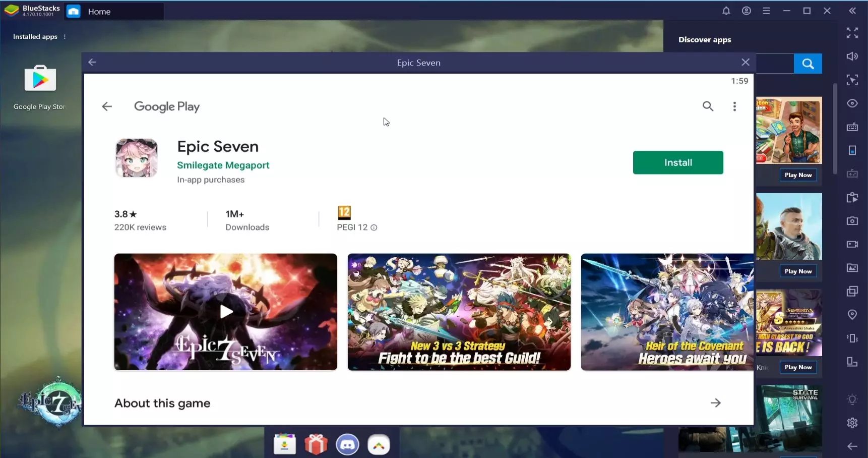Image resolution: width=868 pixels, height=458 pixels.
Task: Play the Epic Seven trailer video
Action: point(226,312)
